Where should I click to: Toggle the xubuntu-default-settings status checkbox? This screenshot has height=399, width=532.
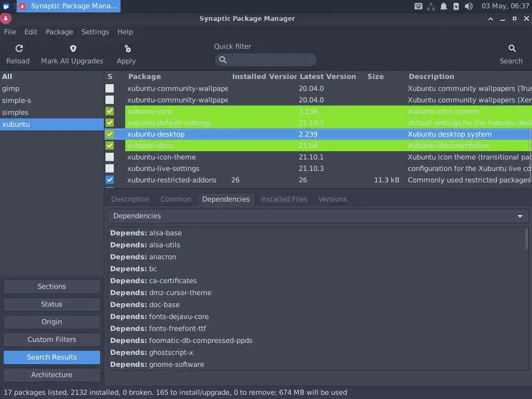[110, 123]
